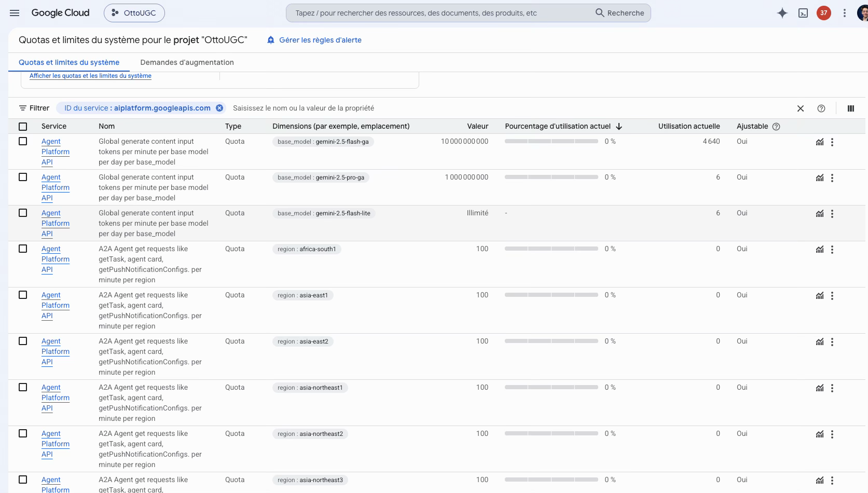Open the main navigation hamburger menu
This screenshot has height=493, width=868.
[x=15, y=13]
